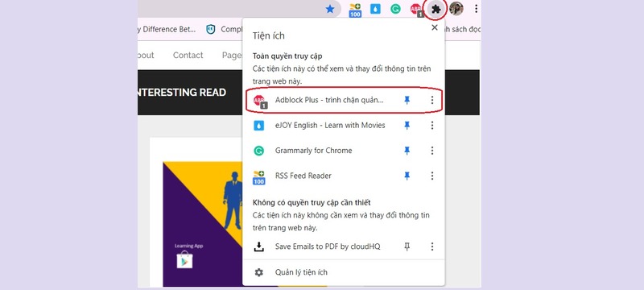Open Adblock Plus extension entry
The height and width of the screenshot is (290, 644).
click(x=329, y=100)
